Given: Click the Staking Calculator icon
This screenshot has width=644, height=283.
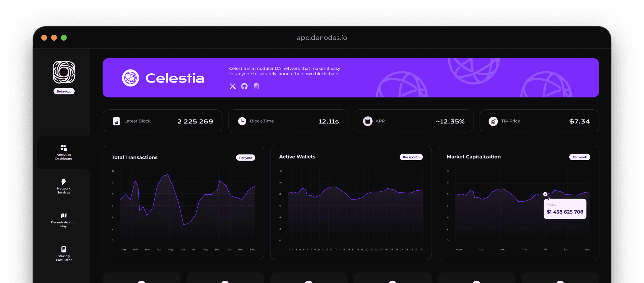Looking at the screenshot, I should (64, 249).
